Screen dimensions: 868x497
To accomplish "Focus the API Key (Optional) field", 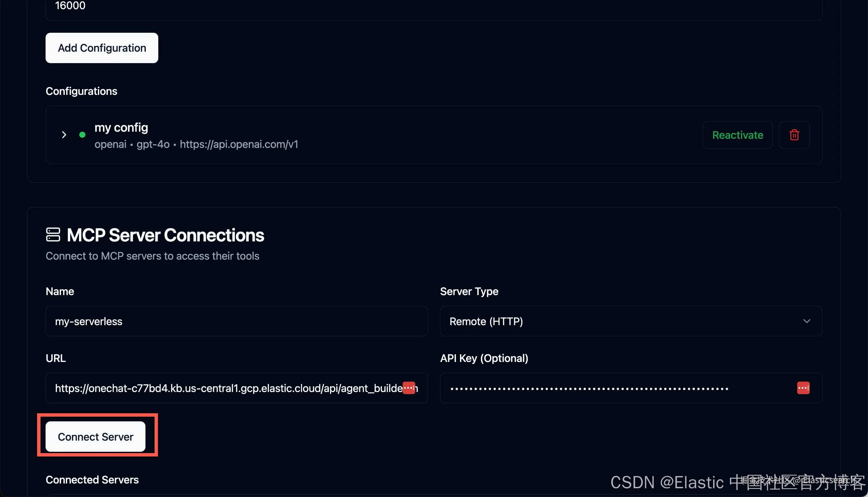I will coord(614,388).
